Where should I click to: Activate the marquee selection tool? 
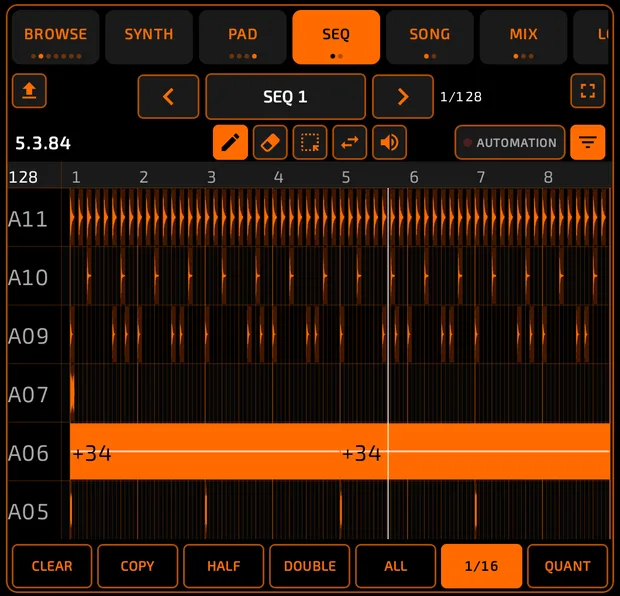(310, 142)
